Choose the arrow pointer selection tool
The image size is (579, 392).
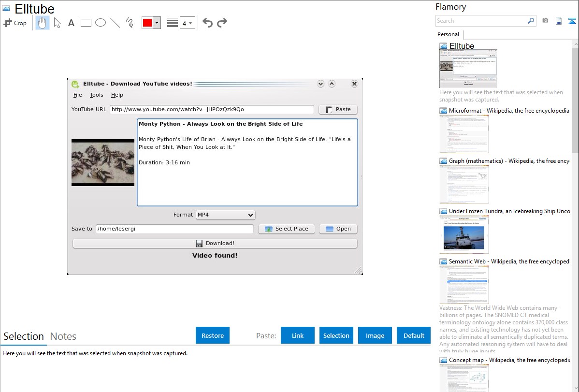pos(57,23)
